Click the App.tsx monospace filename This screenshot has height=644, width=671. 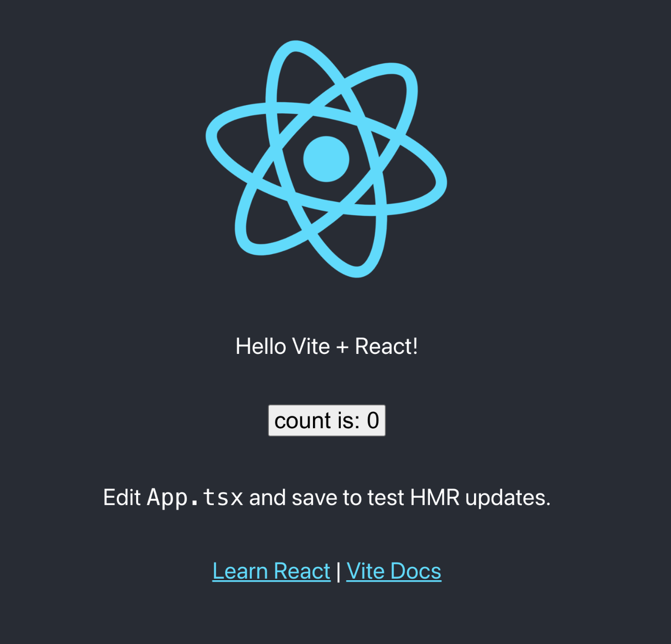(195, 497)
